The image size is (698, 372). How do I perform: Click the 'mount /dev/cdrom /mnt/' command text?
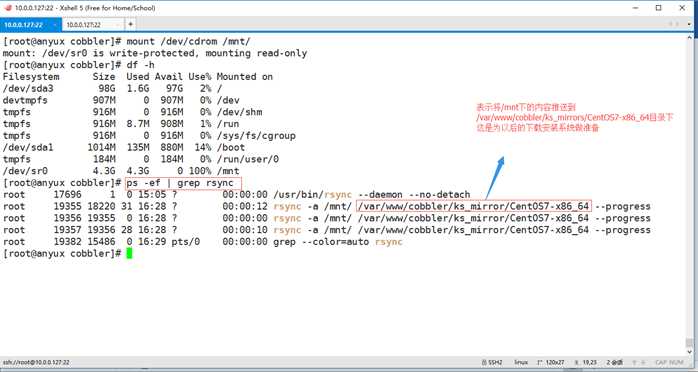pos(189,41)
